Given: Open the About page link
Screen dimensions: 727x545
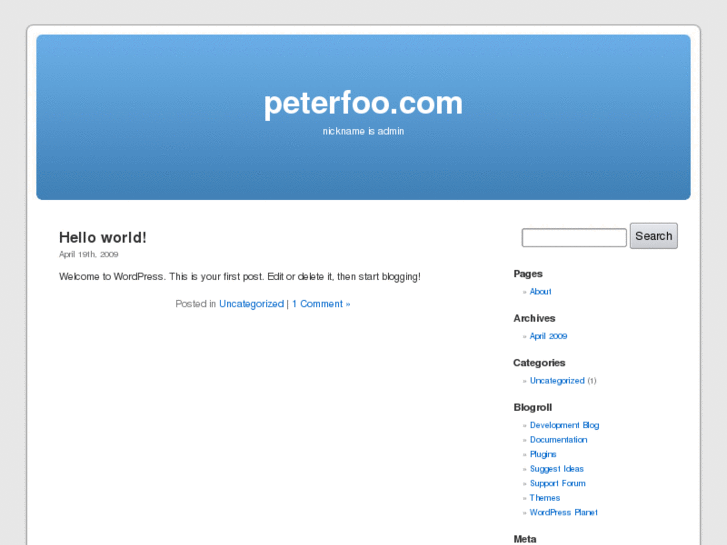Looking at the screenshot, I should coord(541,292).
